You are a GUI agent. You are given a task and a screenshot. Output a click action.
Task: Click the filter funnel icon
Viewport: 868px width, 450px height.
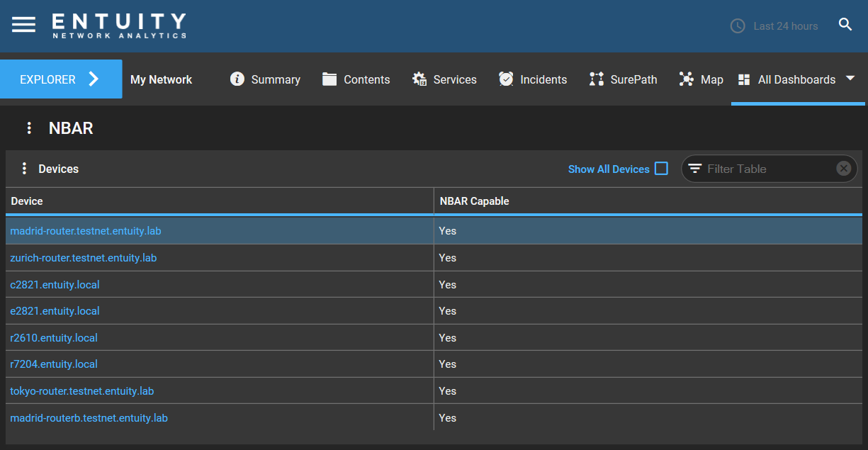point(695,169)
